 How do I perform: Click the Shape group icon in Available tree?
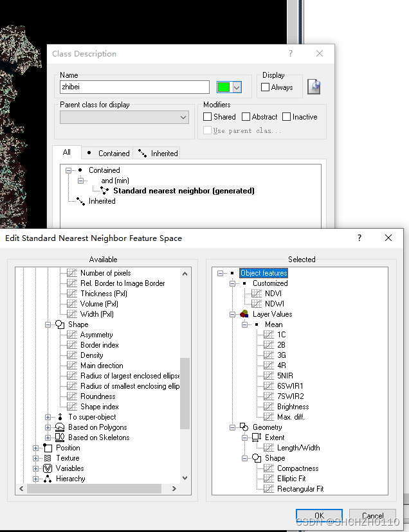click(60, 324)
